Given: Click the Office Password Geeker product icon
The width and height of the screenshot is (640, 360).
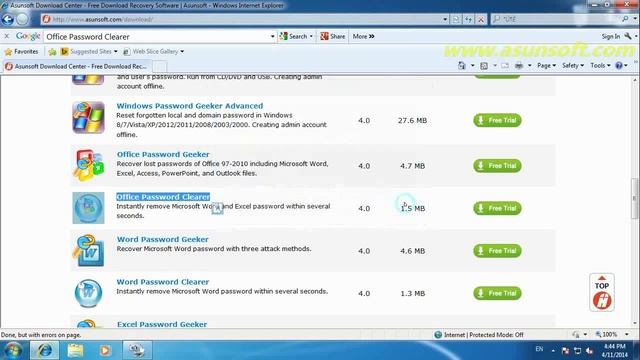Looking at the screenshot, I should click(x=88, y=165).
